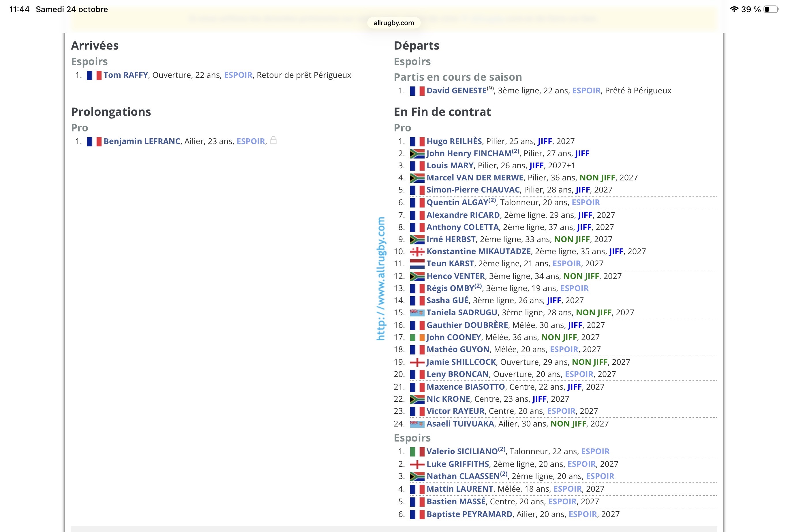The width and height of the screenshot is (788, 532).
Task: Click Baptiste PEYRAMARD name link
Action: (469, 514)
